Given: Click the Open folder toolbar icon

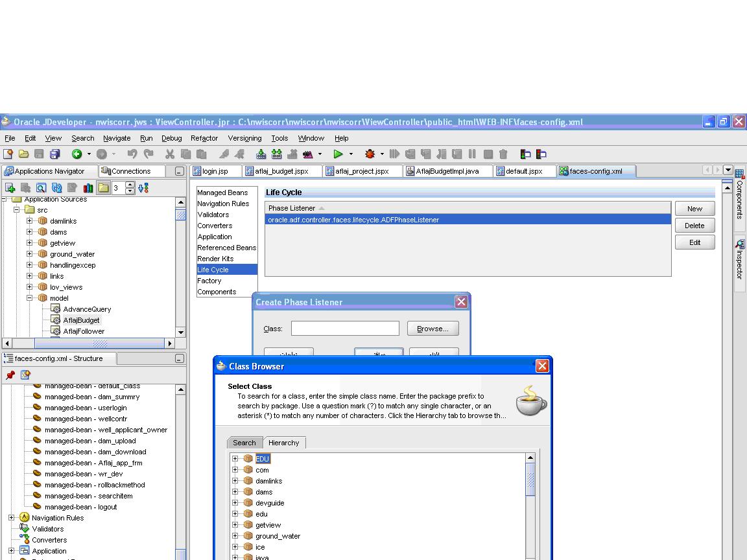Looking at the screenshot, I should click(23, 154).
